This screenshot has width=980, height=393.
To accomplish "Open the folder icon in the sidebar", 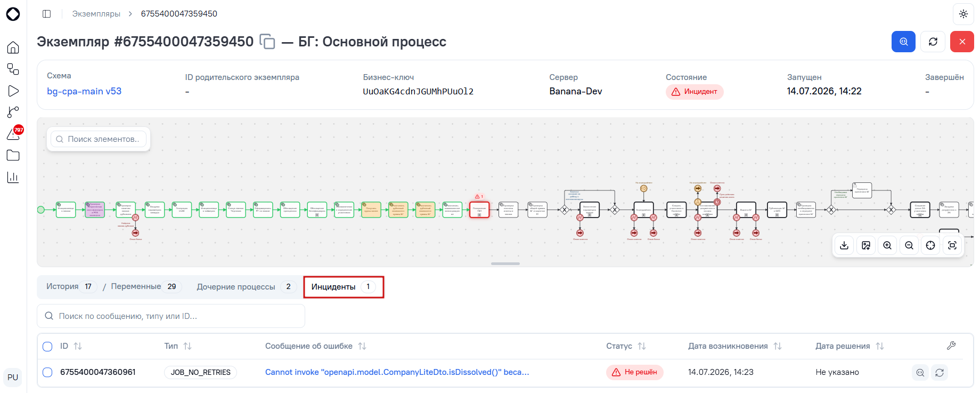I will (x=13, y=155).
